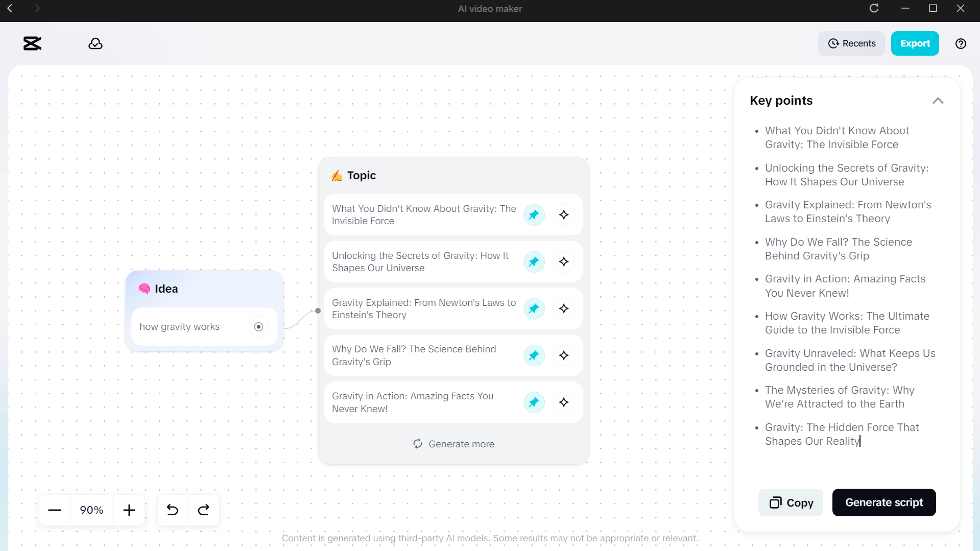Image resolution: width=980 pixels, height=551 pixels.
Task: Zoom in the canvas with plus button
Action: 129,510
